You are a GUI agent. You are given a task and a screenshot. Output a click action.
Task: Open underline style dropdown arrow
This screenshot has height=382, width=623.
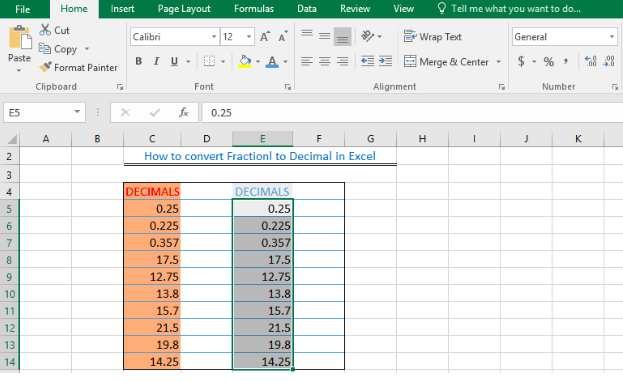click(x=188, y=62)
